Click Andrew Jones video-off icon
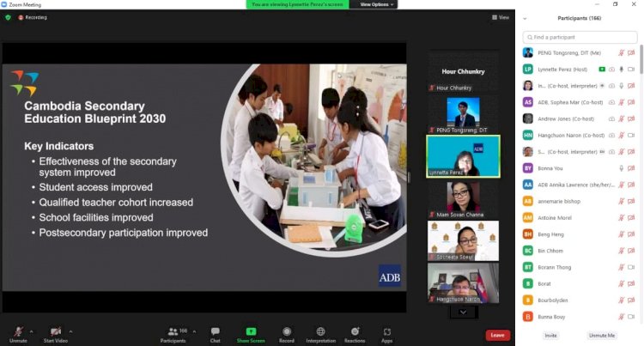 [x=631, y=118]
